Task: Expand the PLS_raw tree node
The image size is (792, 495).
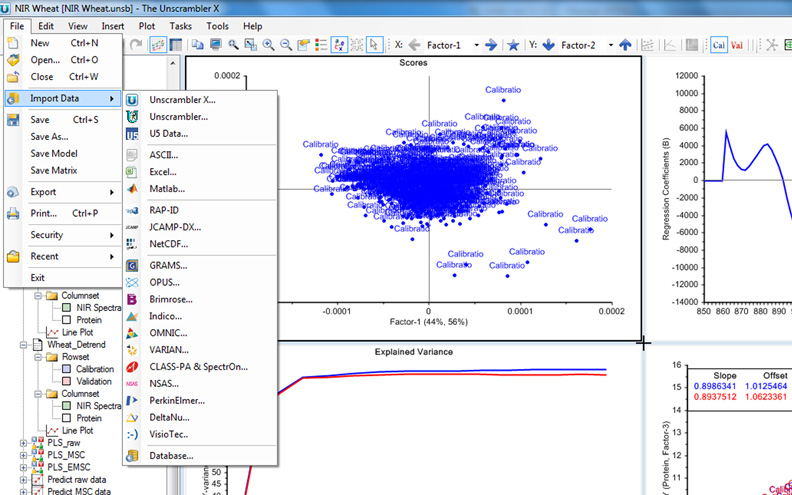Action: click(23, 443)
